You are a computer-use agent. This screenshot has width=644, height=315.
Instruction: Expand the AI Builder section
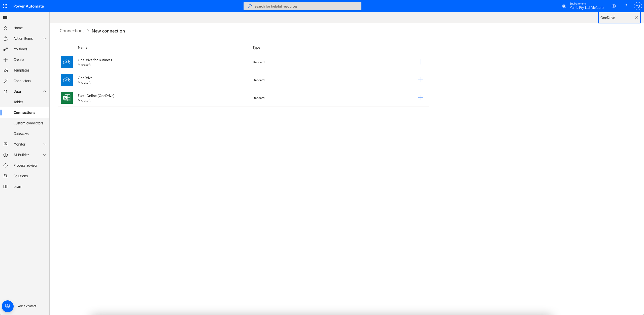(x=45, y=155)
